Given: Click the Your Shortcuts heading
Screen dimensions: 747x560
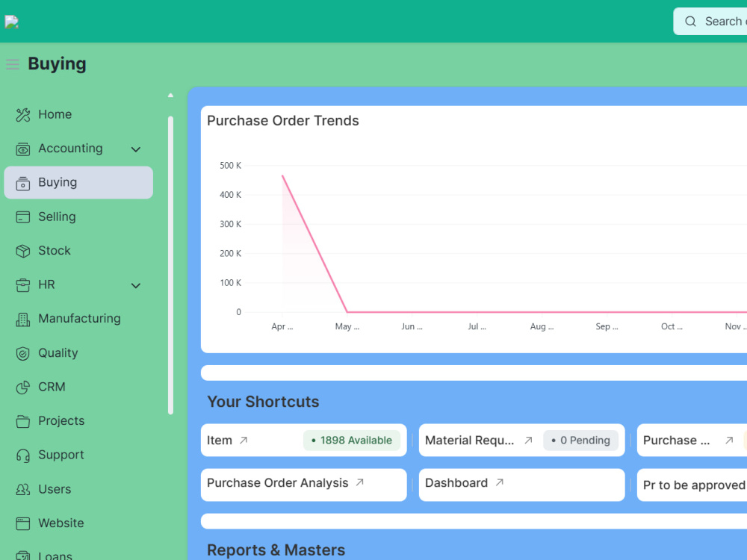Looking at the screenshot, I should [263, 402].
